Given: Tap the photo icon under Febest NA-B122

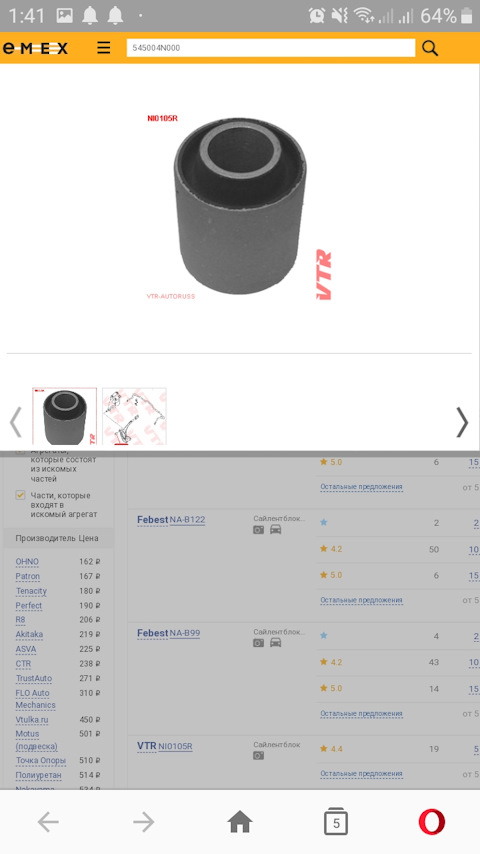Looking at the screenshot, I should coord(258,529).
